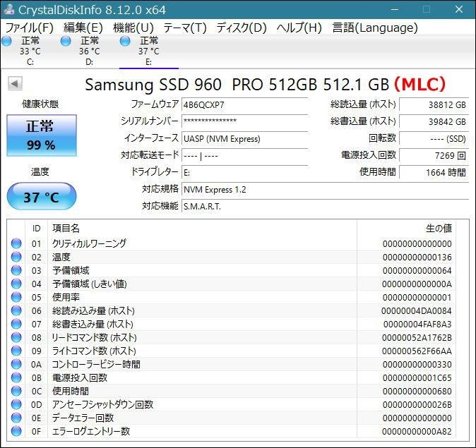Click the 正常 99 % health status button
476x448 pixels.
point(42,135)
